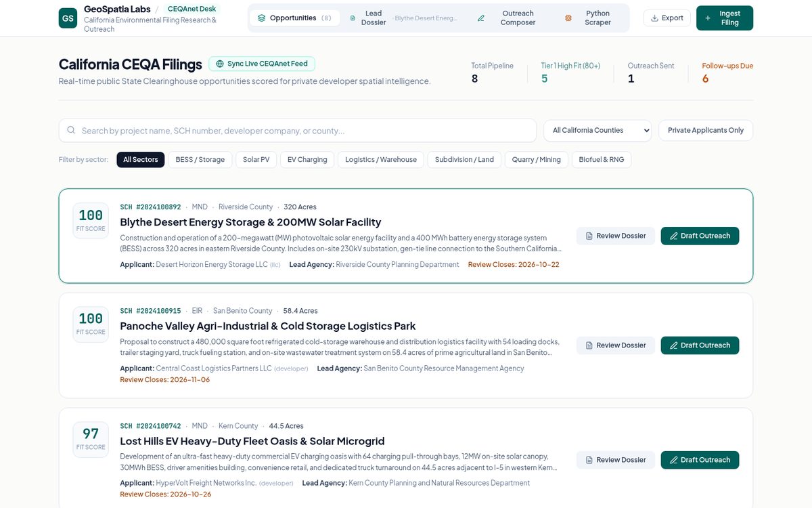Click Lost Hills fit score 97 badge

(x=91, y=439)
